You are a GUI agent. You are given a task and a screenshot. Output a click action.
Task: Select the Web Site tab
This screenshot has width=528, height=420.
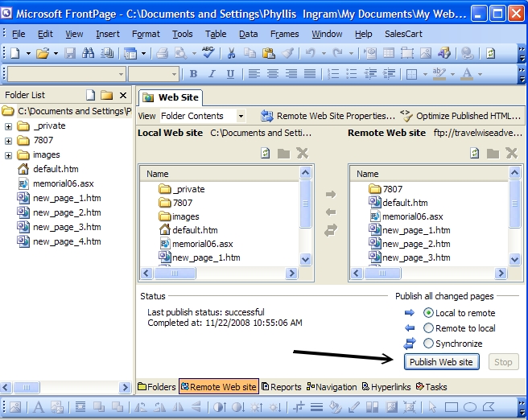171,97
